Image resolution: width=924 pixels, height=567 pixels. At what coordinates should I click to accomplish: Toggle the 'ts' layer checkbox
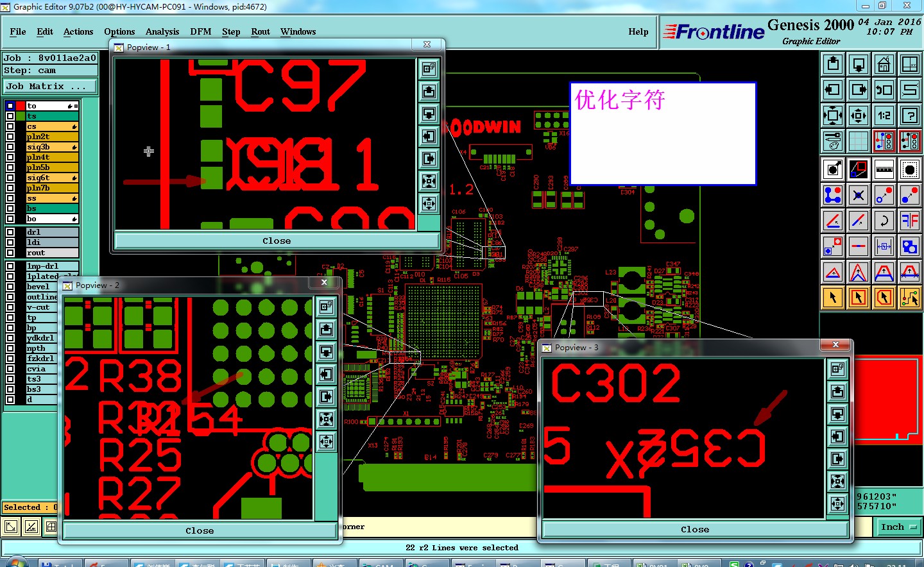tap(10, 116)
